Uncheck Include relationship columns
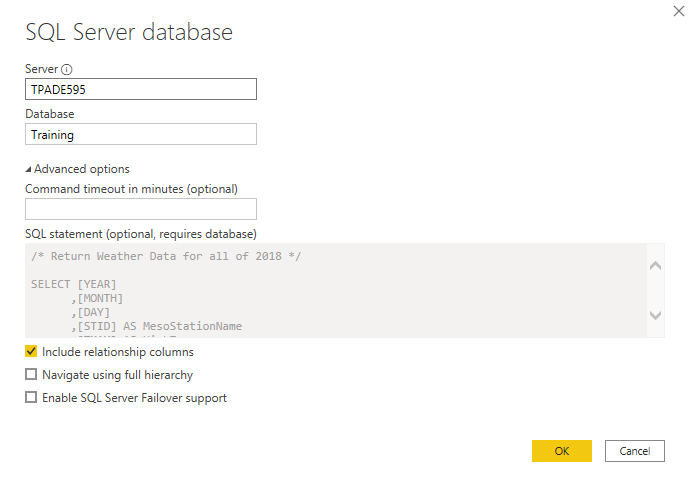 pos(31,352)
